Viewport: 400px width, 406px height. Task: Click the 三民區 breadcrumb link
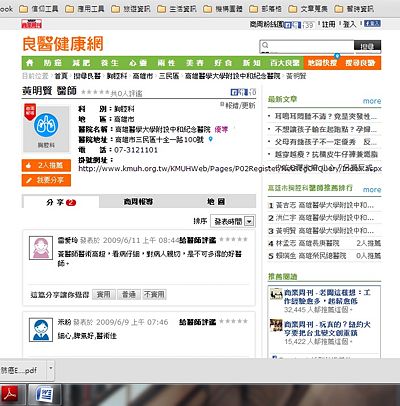tap(169, 76)
